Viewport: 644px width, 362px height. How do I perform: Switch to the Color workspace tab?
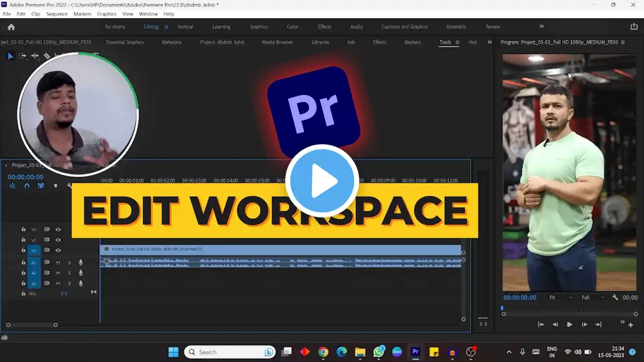[292, 27]
